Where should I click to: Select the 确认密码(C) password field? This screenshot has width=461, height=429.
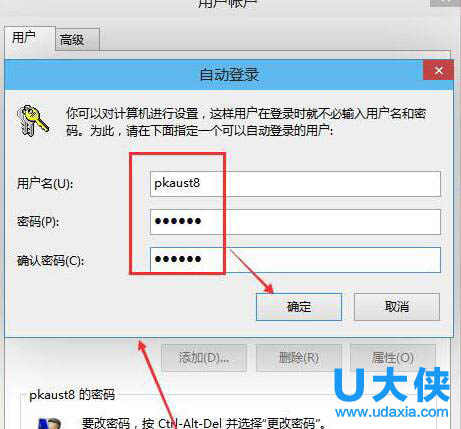point(295,260)
